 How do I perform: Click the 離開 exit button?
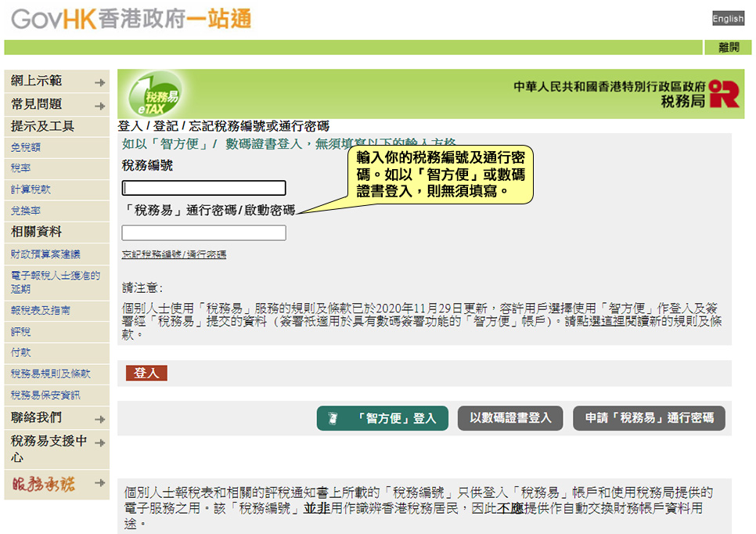tap(728, 47)
